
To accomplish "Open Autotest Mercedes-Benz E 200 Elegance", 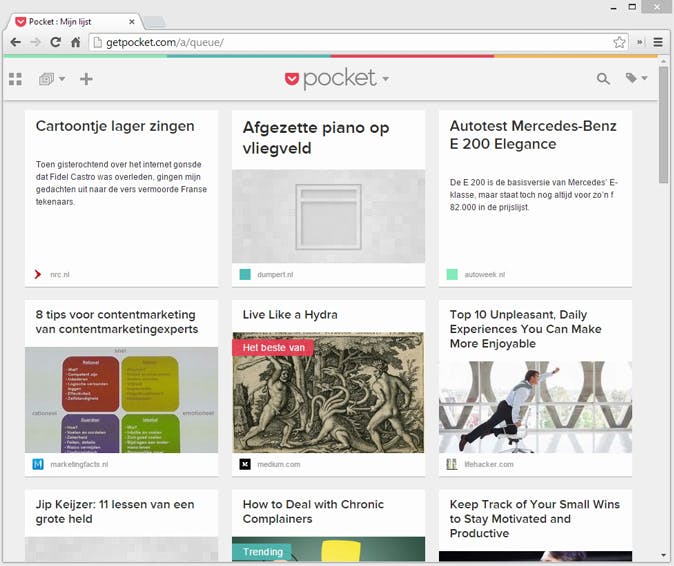I will (x=533, y=135).
